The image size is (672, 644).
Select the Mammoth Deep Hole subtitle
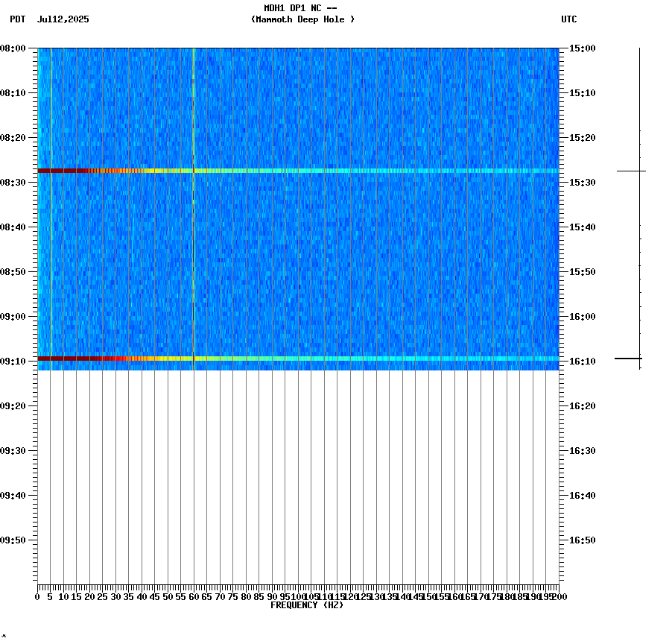pyautogui.click(x=302, y=20)
